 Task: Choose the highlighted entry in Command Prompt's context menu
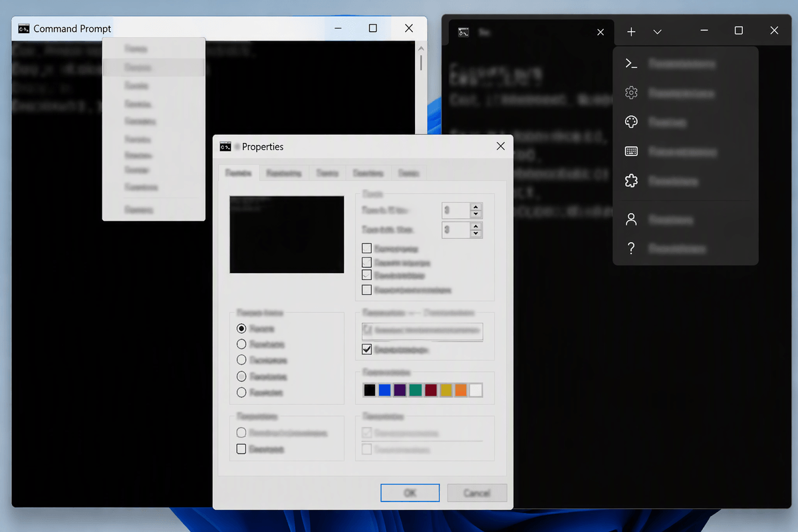[x=154, y=67]
